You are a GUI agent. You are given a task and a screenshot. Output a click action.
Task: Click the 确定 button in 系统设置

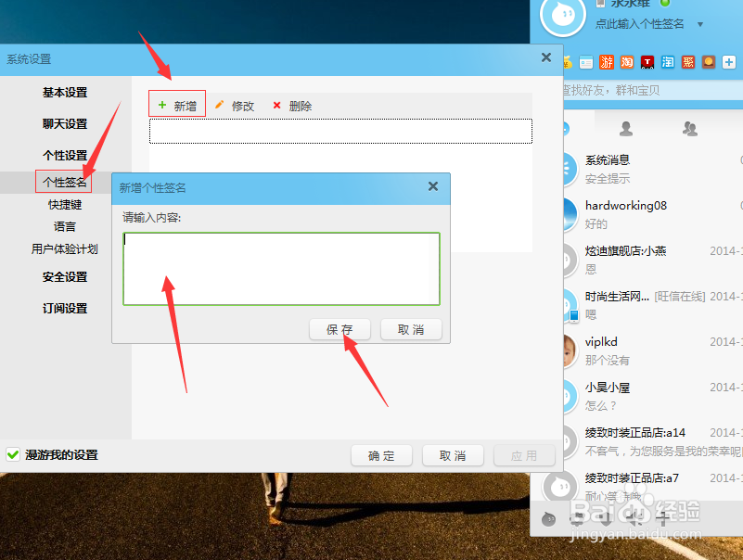click(381, 455)
